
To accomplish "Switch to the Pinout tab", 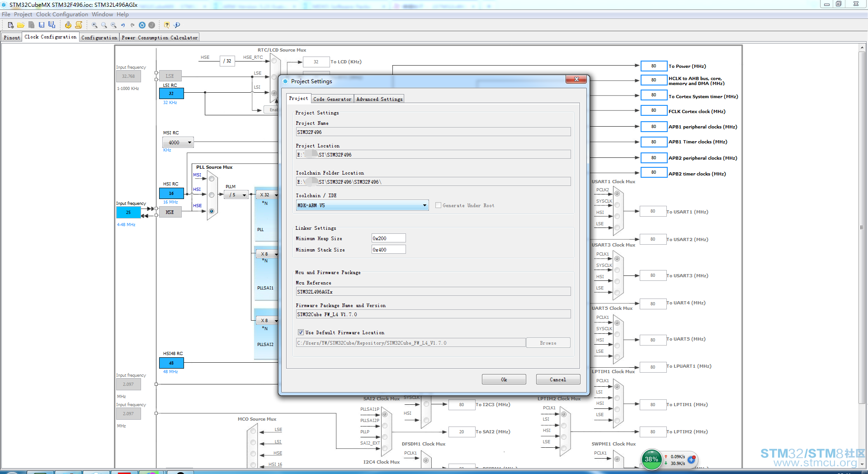I will click(x=12, y=38).
